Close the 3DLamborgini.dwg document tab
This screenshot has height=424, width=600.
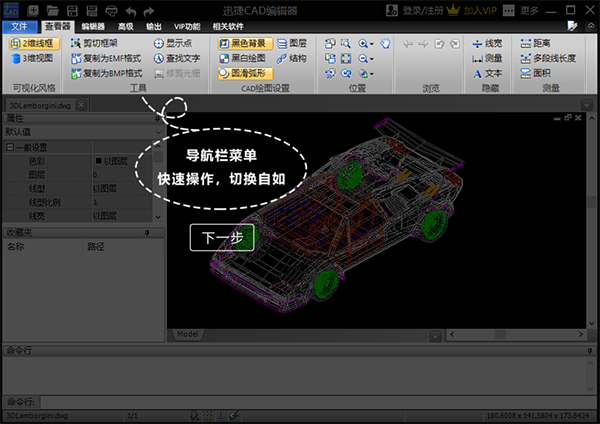[81, 105]
